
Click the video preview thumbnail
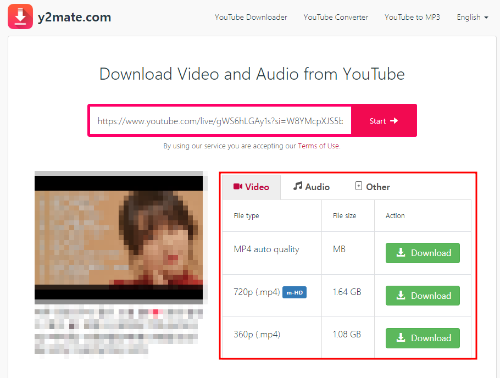[119, 238]
